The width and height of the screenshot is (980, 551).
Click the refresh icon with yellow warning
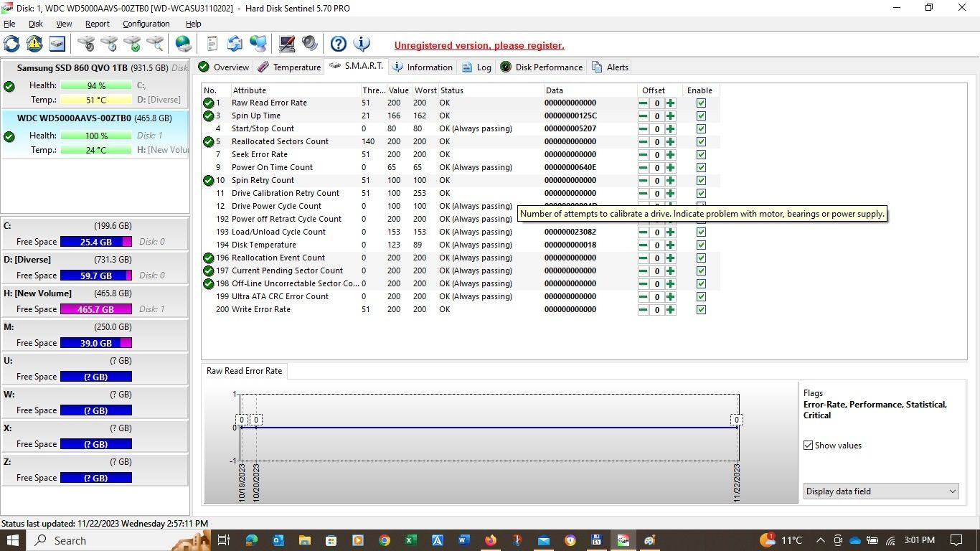coord(34,44)
